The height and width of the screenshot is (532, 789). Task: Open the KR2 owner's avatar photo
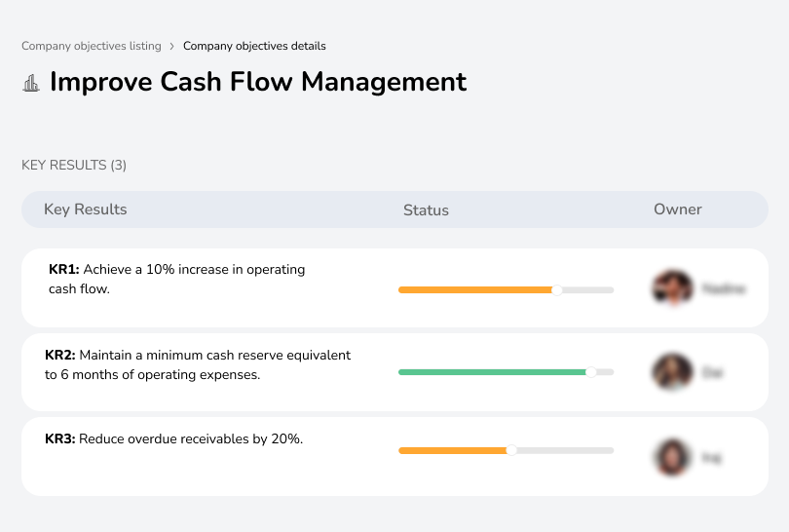coord(671,372)
